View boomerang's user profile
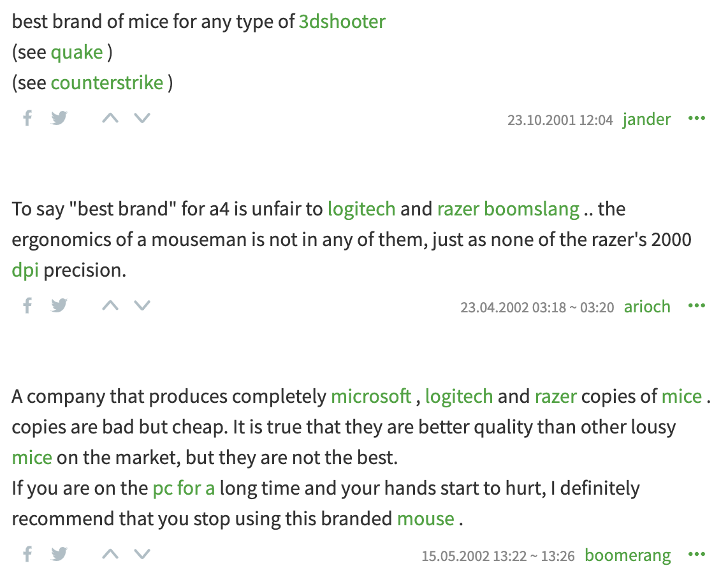The width and height of the screenshot is (728, 575). (x=627, y=555)
